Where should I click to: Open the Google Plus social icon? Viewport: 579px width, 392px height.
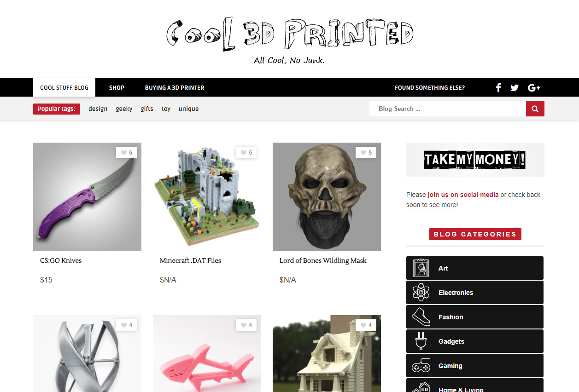(534, 87)
